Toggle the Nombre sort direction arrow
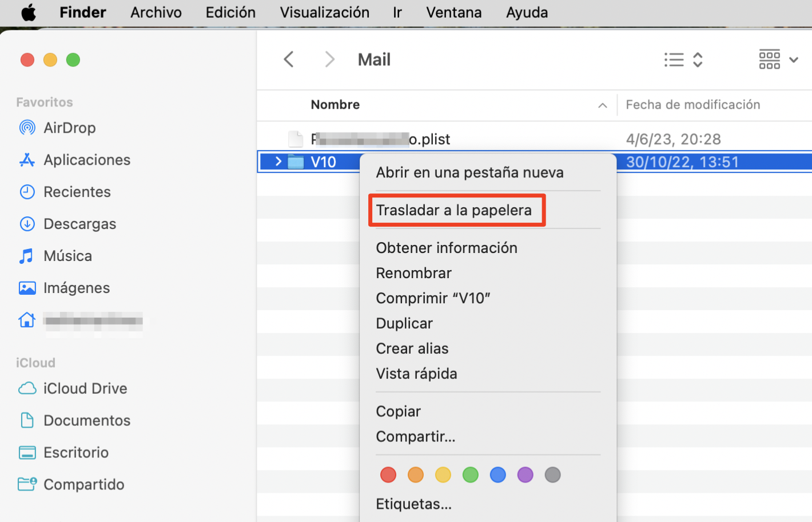Image resolution: width=812 pixels, height=522 pixels. (602, 105)
